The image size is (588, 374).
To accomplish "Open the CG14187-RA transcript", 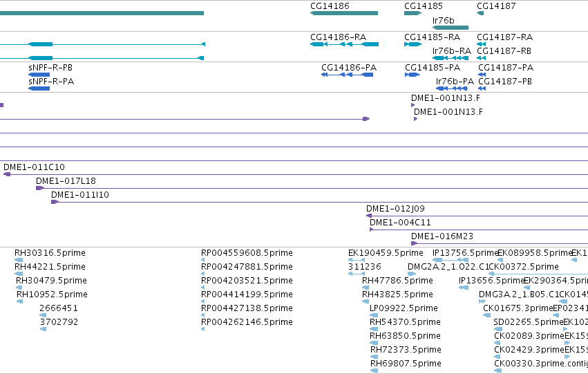I will click(x=505, y=37).
